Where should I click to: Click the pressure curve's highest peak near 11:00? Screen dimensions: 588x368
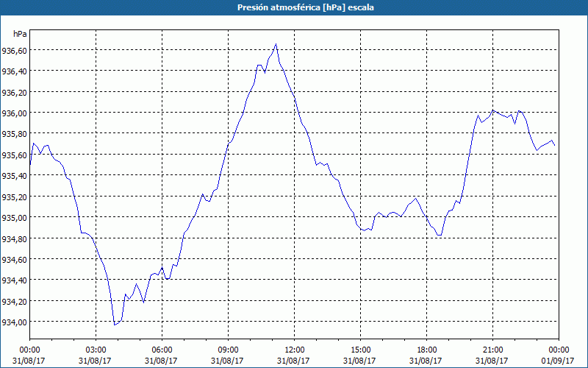[x=276, y=44]
